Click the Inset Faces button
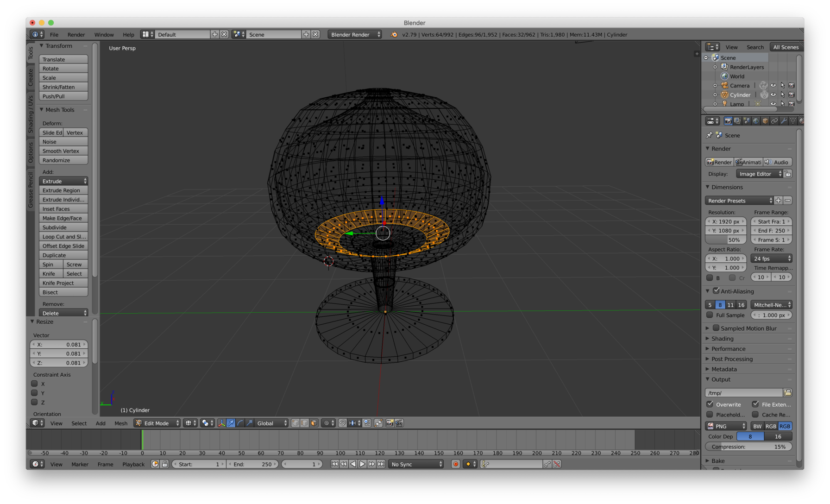The image size is (830, 504). click(x=63, y=209)
